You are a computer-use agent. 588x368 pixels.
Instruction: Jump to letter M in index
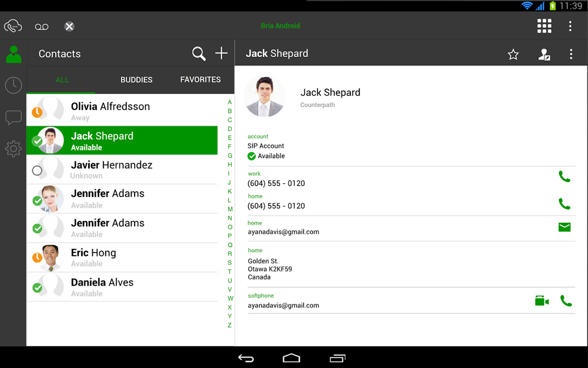(x=230, y=209)
